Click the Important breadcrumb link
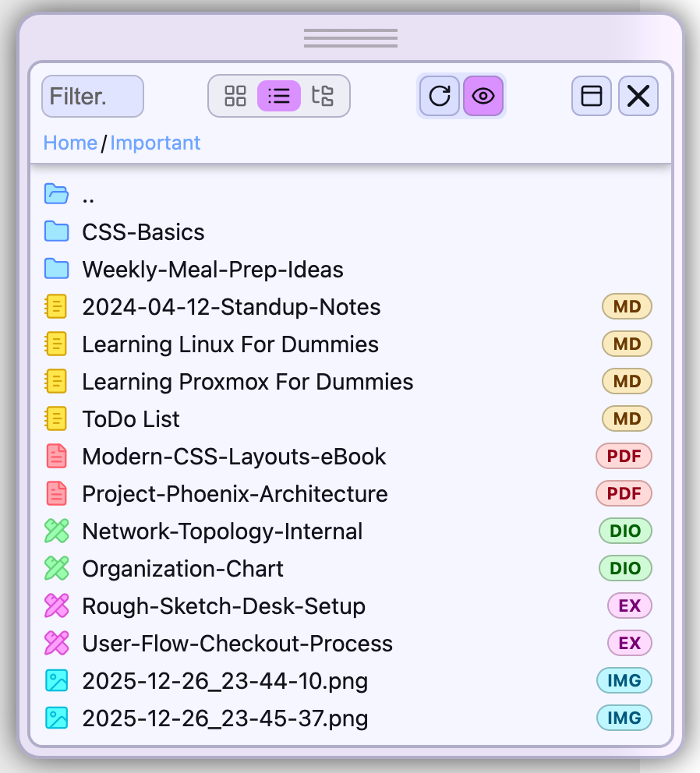Image resolution: width=700 pixels, height=773 pixels. [155, 143]
